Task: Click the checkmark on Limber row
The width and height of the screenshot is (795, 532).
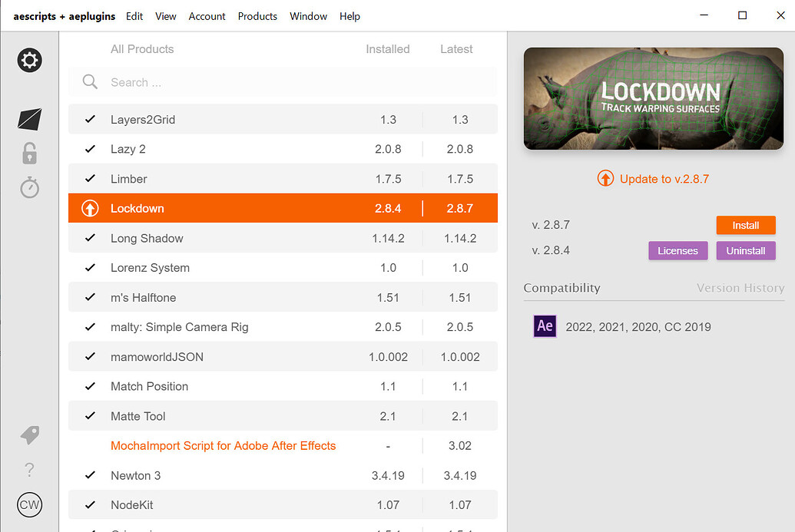Action: (90, 178)
